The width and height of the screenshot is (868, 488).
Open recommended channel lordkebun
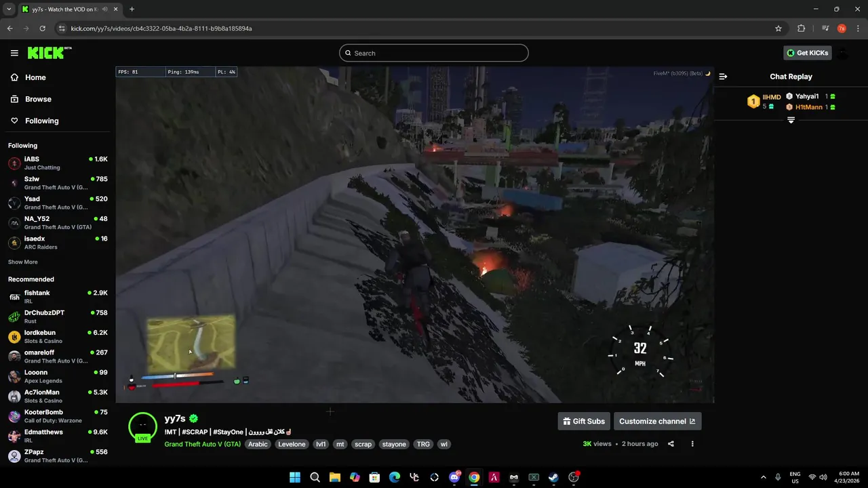point(58,336)
